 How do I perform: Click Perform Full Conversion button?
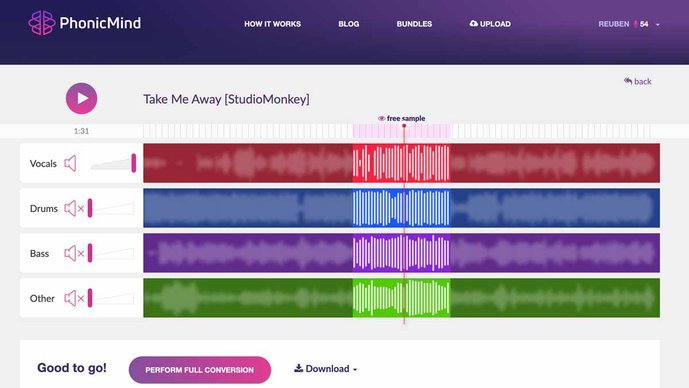click(199, 370)
